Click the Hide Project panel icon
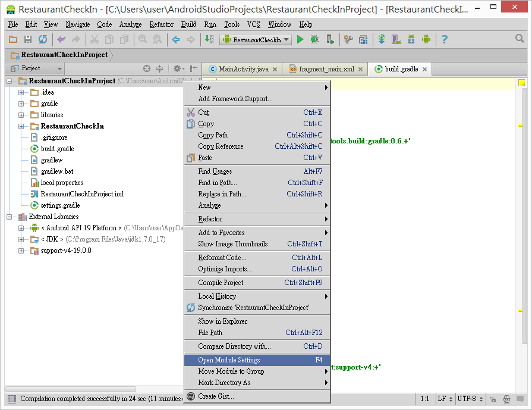The width and height of the screenshot is (532, 410). coord(193,68)
